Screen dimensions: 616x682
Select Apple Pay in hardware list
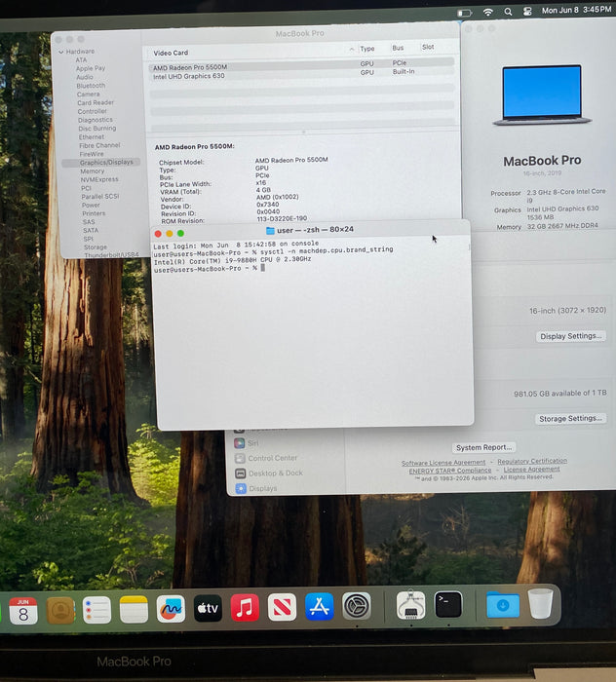[x=91, y=68]
